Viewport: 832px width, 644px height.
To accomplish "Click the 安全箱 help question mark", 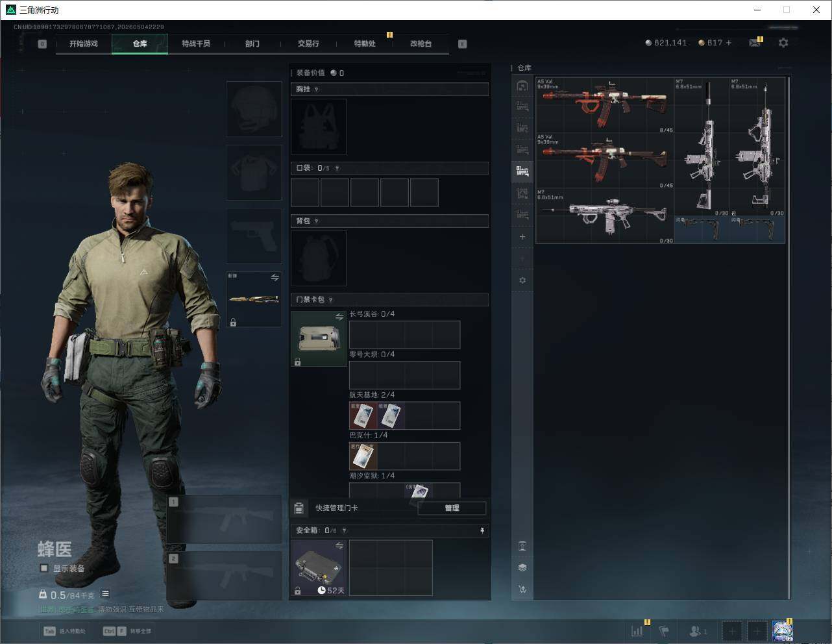I will (344, 530).
